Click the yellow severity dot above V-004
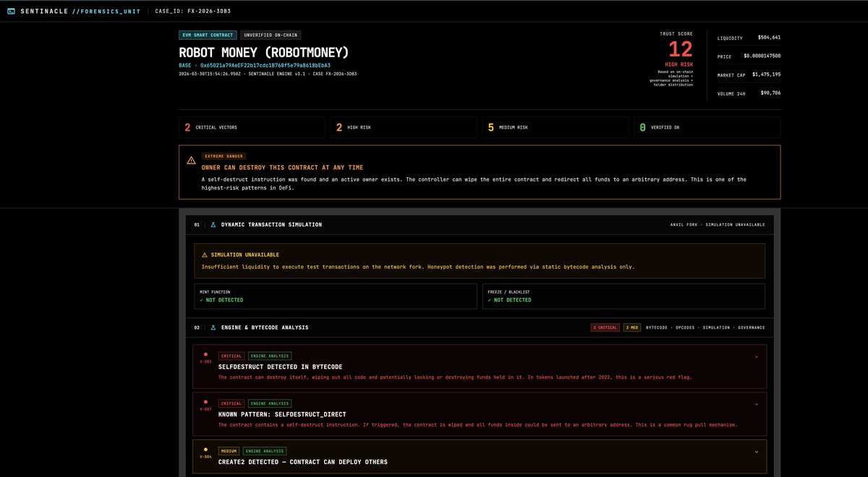The height and width of the screenshot is (477, 868). (205, 449)
